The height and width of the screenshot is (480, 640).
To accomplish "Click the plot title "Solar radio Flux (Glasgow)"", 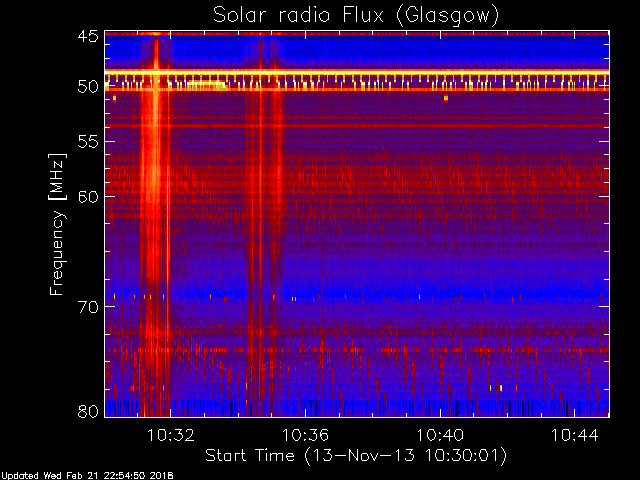I will [x=356, y=16].
